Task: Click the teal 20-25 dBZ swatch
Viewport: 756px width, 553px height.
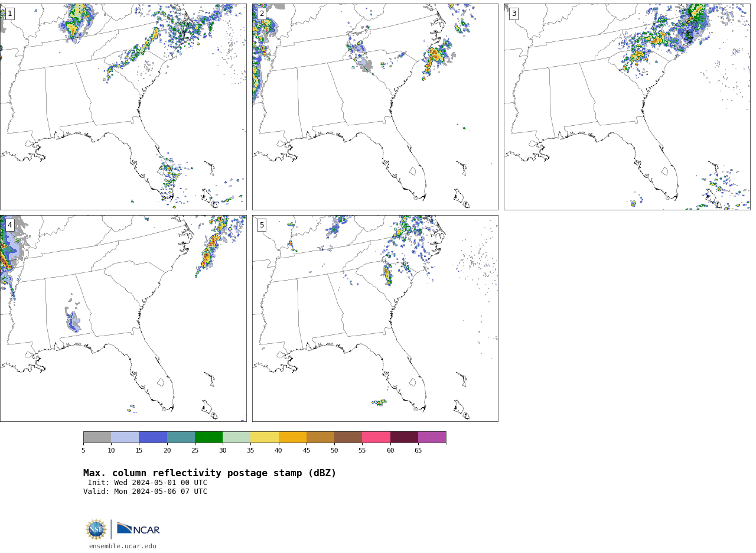Action: coord(181,437)
